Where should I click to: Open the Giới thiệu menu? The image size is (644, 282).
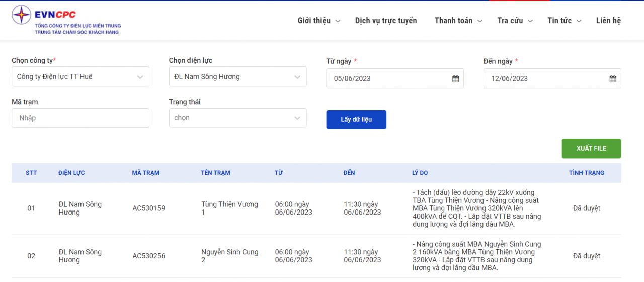coord(314,21)
